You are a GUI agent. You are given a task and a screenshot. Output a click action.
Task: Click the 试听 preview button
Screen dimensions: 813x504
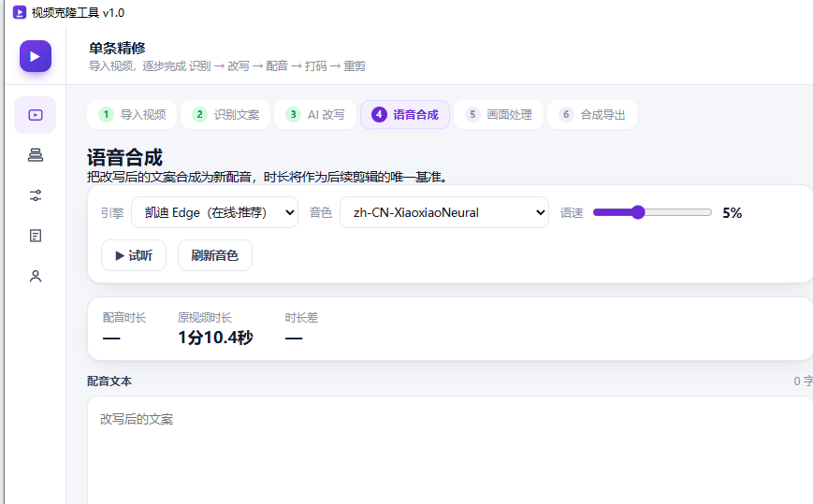point(134,255)
